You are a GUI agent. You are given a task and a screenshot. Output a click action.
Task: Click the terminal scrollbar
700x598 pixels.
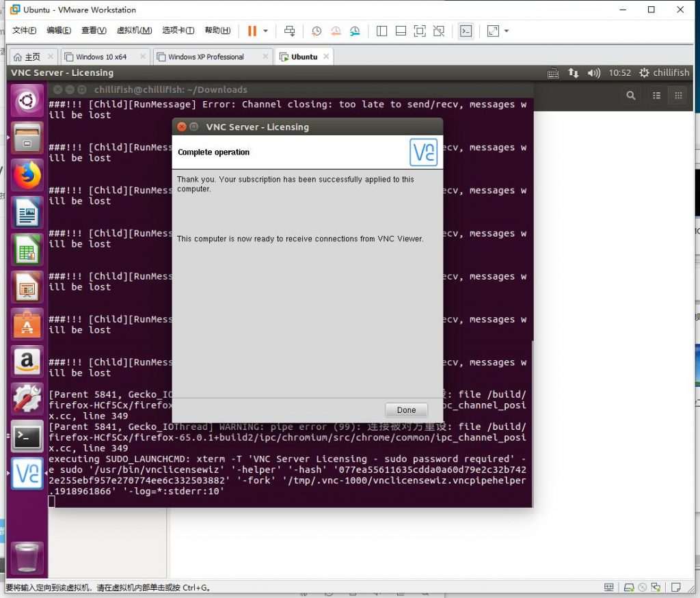coord(533,424)
